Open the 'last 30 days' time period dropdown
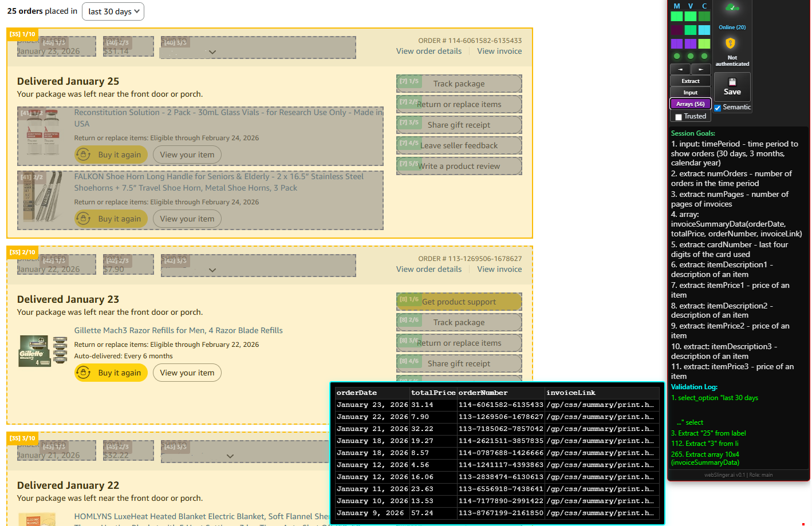The height and width of the screenshot is (526, 812). tap(113, 11)
